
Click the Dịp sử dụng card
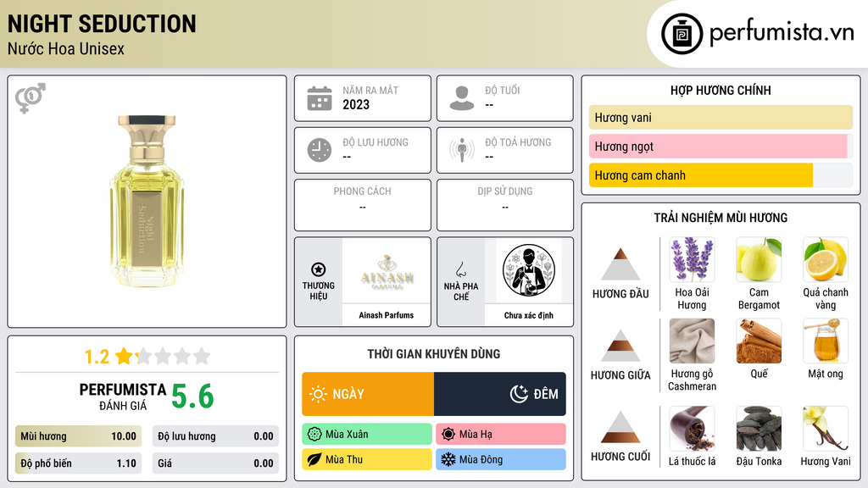505,205
